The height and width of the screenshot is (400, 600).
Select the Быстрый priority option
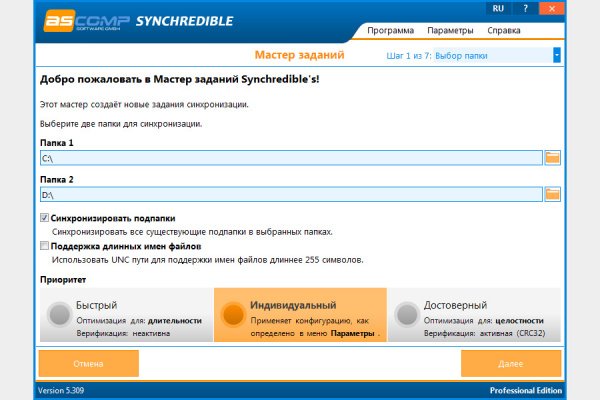point(126,315)
